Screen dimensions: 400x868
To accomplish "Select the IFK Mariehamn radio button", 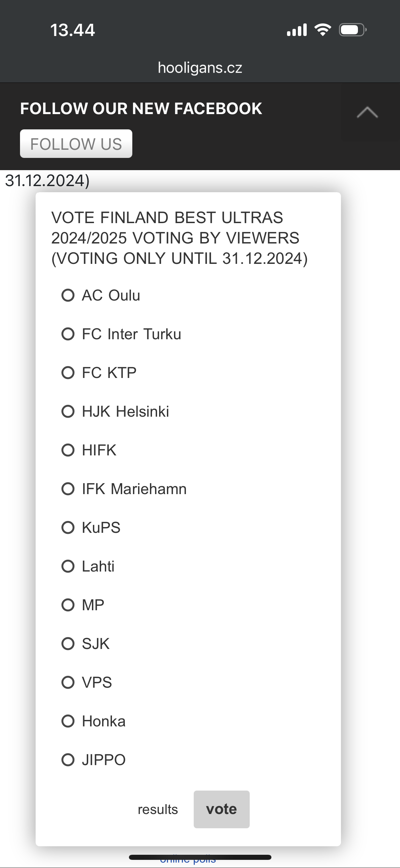I will (68, 489).
